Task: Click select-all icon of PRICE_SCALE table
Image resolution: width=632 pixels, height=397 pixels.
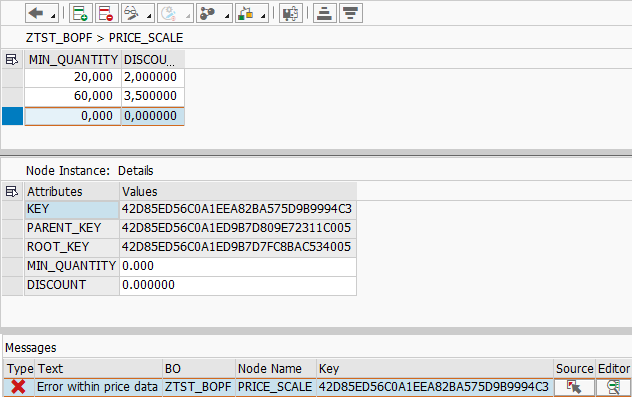Action: [12, 60]
